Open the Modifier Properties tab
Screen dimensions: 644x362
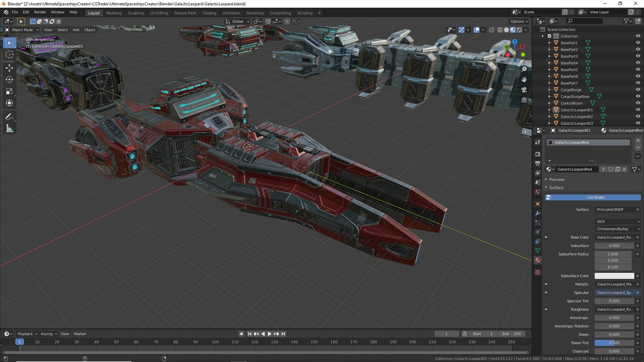[x=538, y=213]
